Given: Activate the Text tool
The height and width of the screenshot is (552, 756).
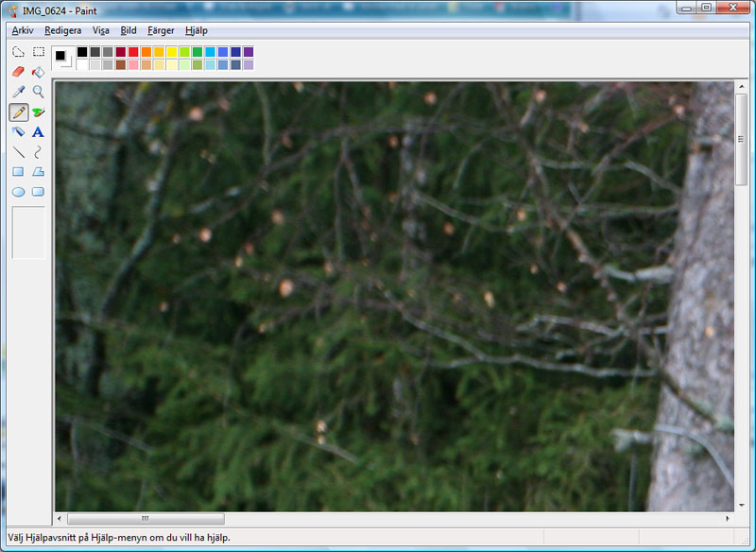Looking at the screenshot, I should click(x=39, y=132).
